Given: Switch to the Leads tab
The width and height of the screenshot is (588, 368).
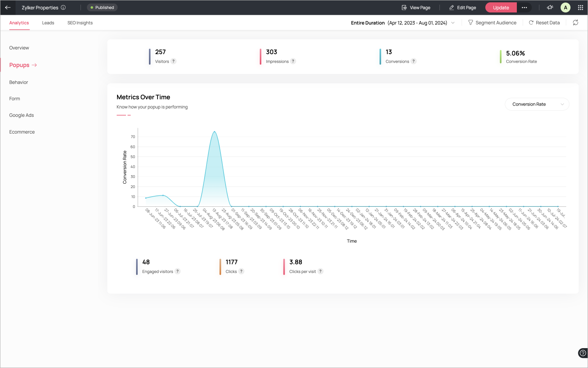Looking at the screenshot, I should [x=48, y=23].
